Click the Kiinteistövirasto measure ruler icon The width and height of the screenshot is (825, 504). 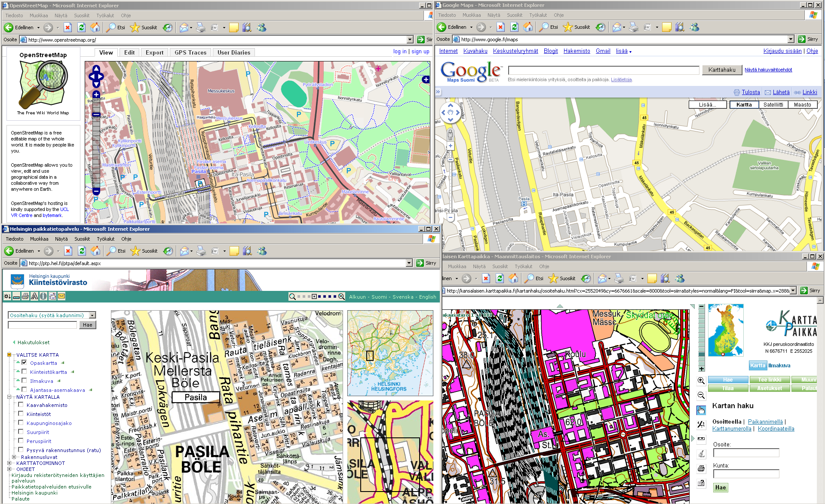16,296
